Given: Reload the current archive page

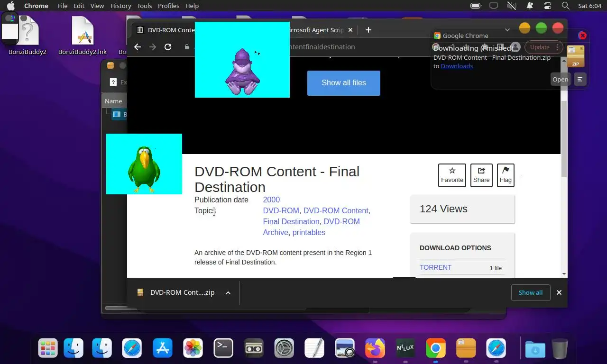Looking at the screenshot, I should click(x=168, y=47).
